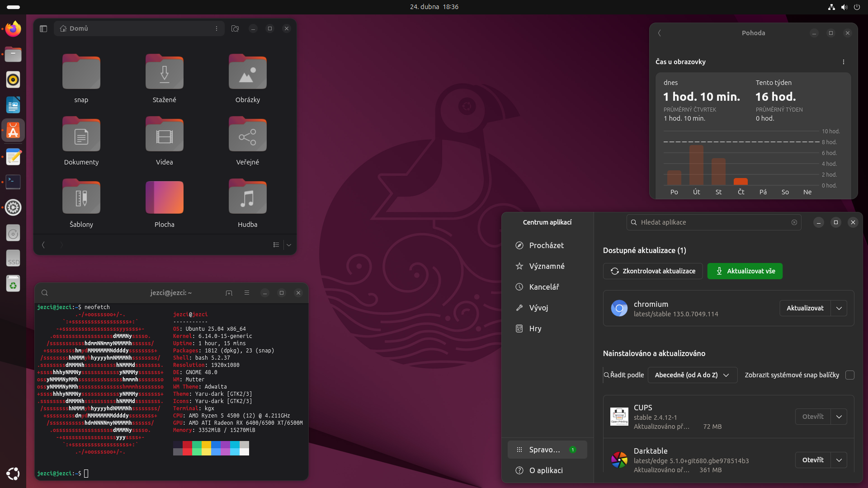868x488 pixels.
Task: Click the Zkontrolovat aktualizace button
Action: point(653,271)
